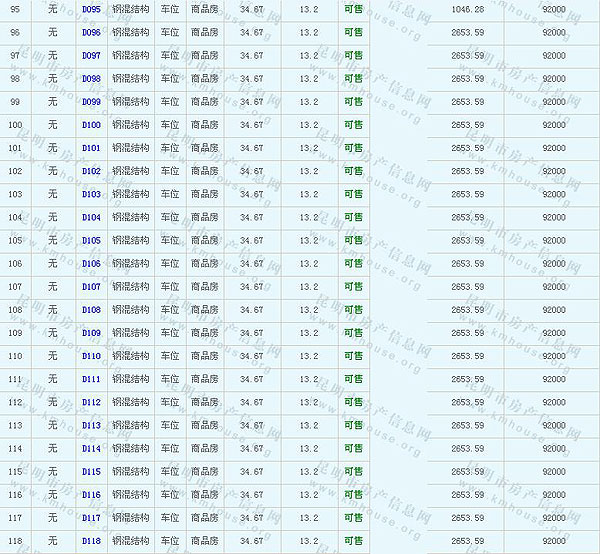This screenshot has width=600, height=554.
Task: Click the 可售 status in row 95
Action: click(x=353, y=9)
